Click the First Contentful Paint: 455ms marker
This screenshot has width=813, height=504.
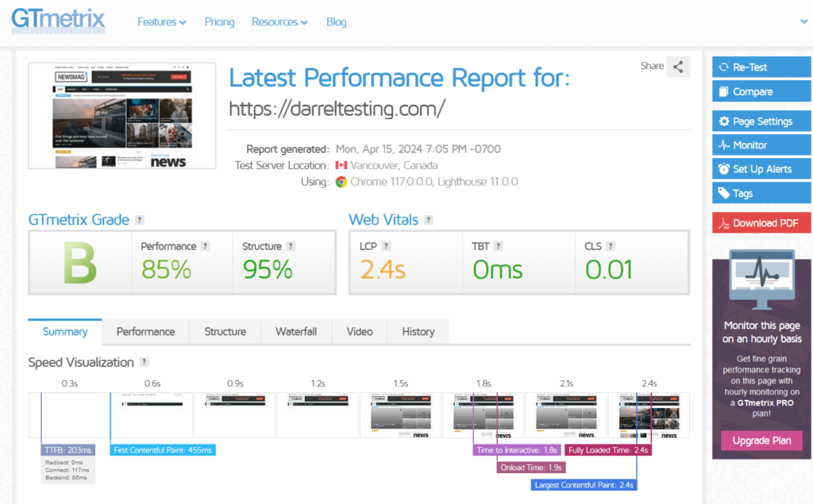pos(163,450)
